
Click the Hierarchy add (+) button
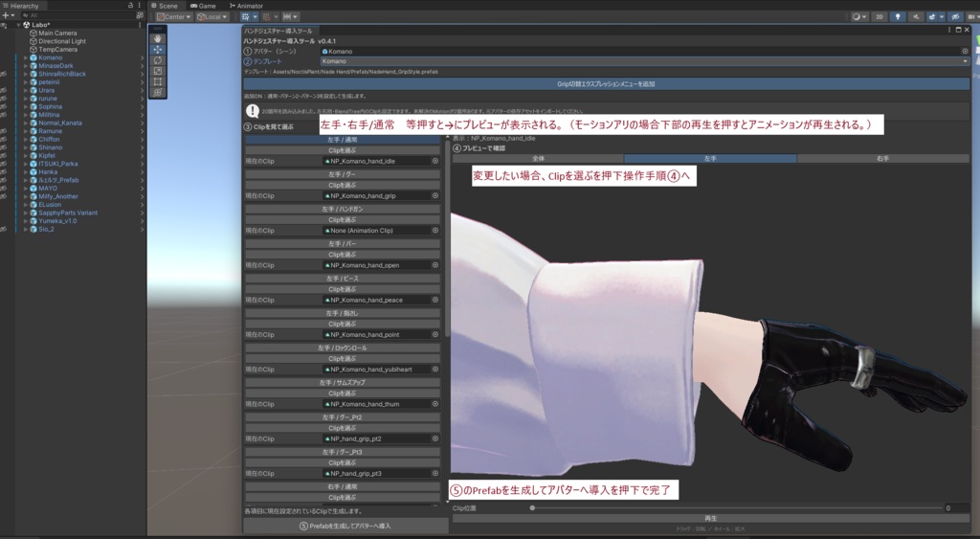(6, 15)
